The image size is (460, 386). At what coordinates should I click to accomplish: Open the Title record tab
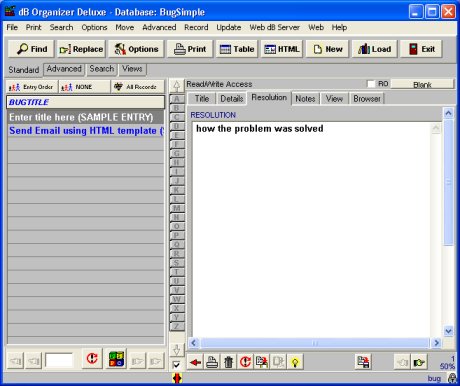(x=202, y=99)
